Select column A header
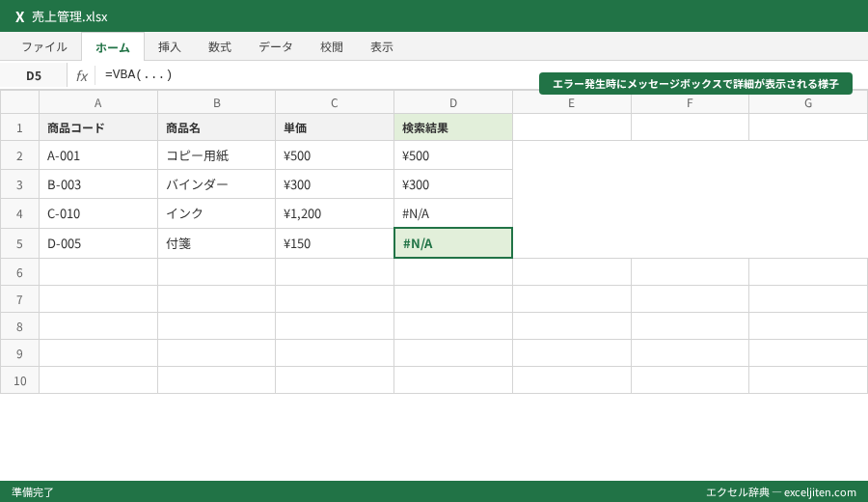This screenshot has height=502, width=868. pyautogui.click(x=98, y=102)
